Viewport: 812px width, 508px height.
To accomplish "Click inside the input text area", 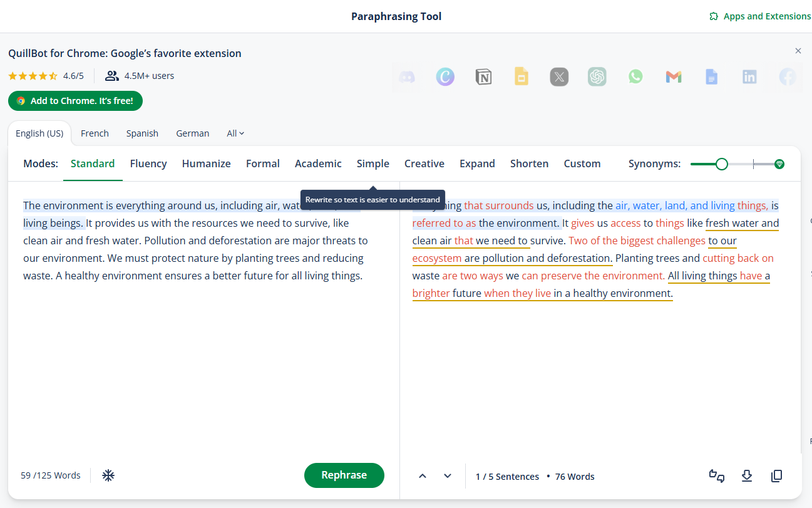I will (203, 319).
